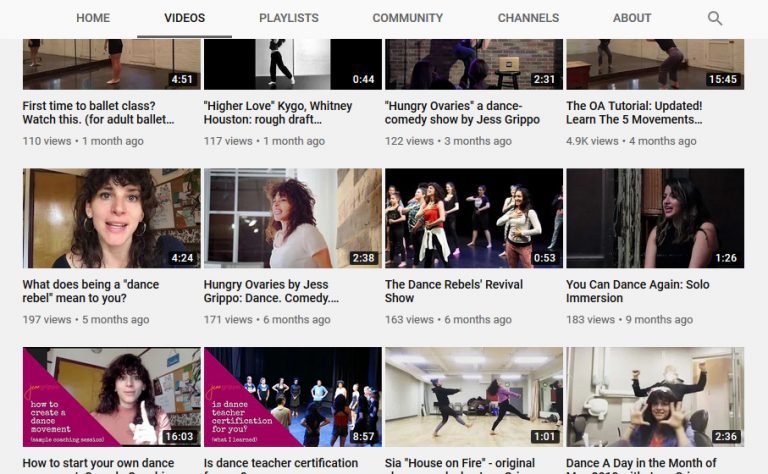
Task: Open the 2:36 "Dance A Day" thumbnail
Action: 654,396
